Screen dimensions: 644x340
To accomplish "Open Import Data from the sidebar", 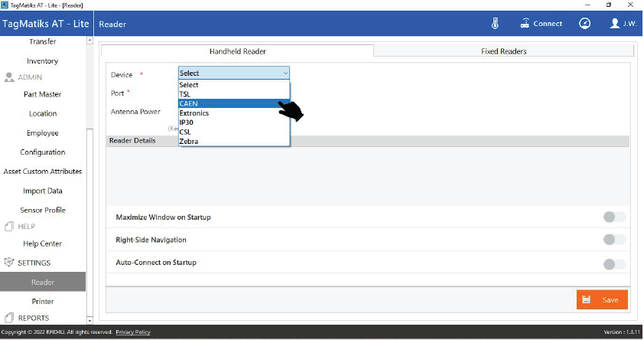I will (x=43, y=191).
